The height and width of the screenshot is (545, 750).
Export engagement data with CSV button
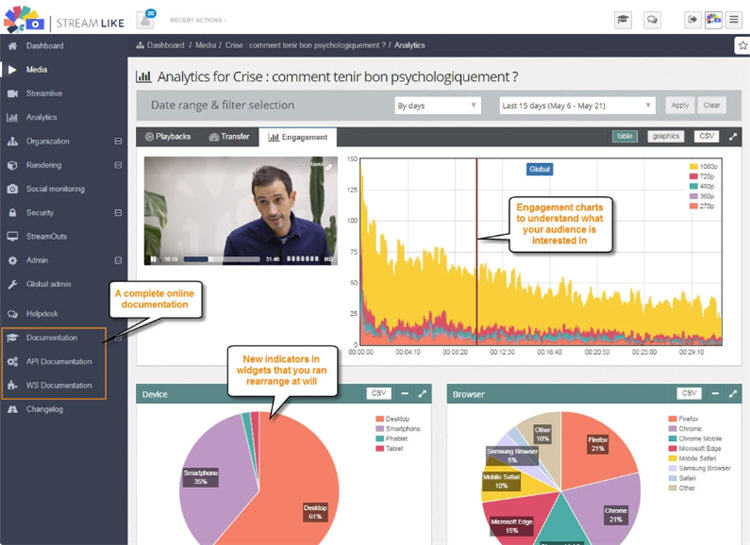pos(706,136)
